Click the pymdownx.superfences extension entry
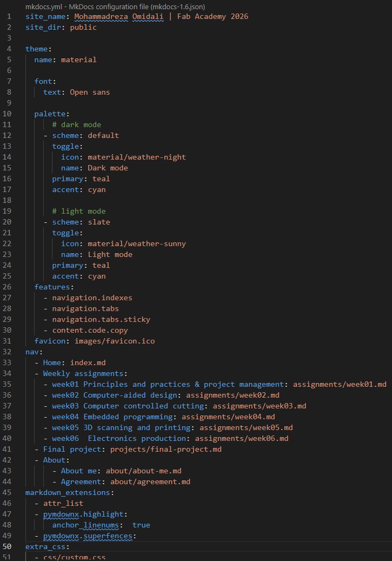 [x=88, y=536]
